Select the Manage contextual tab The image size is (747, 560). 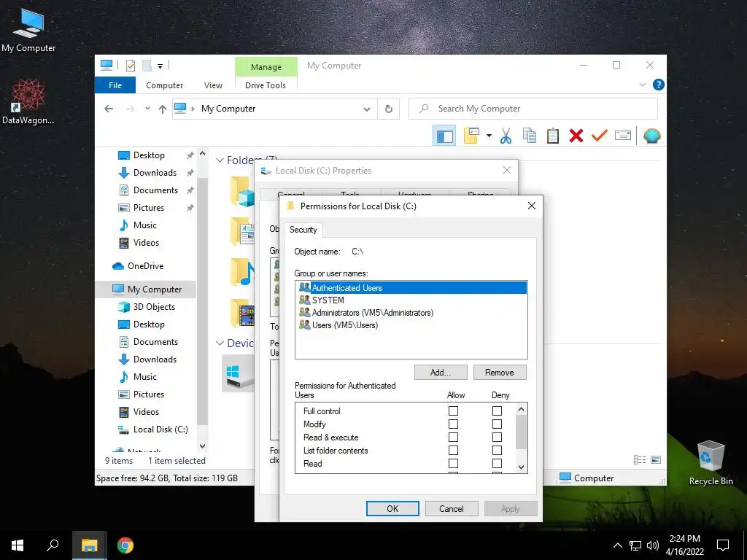click(266, 67)
